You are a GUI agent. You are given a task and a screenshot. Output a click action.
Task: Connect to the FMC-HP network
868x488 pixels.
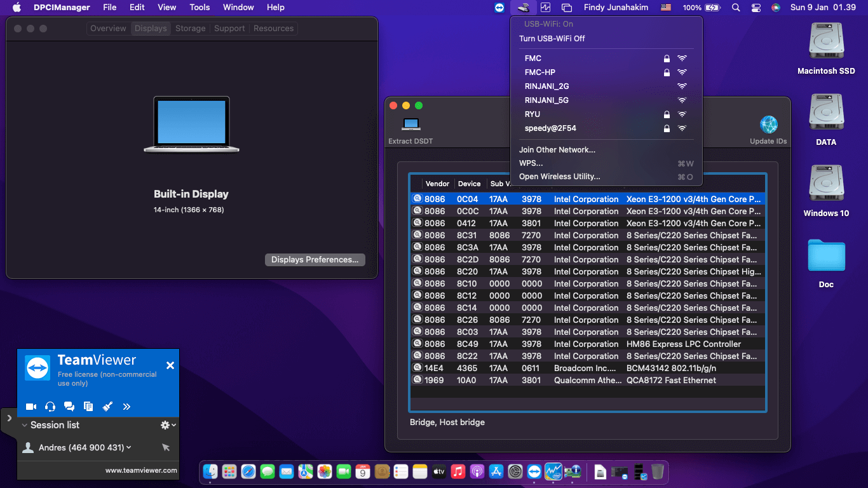coord(606,72)
